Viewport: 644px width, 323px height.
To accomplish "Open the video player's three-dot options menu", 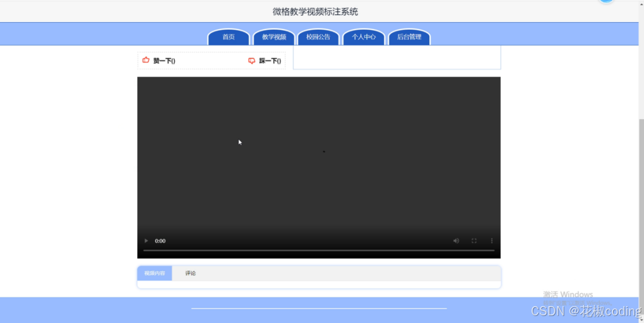I will click(x=491, y=241).
